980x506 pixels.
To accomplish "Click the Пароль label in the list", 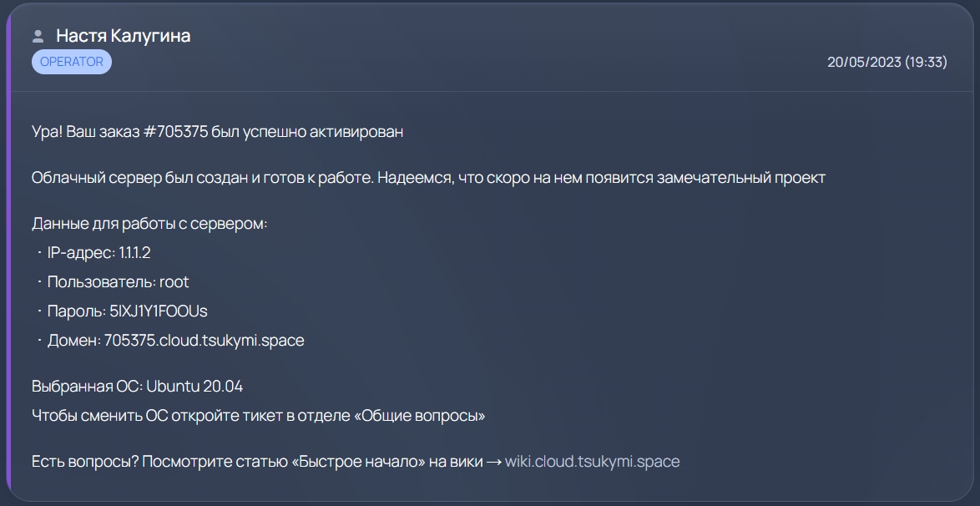I will 75,311.
